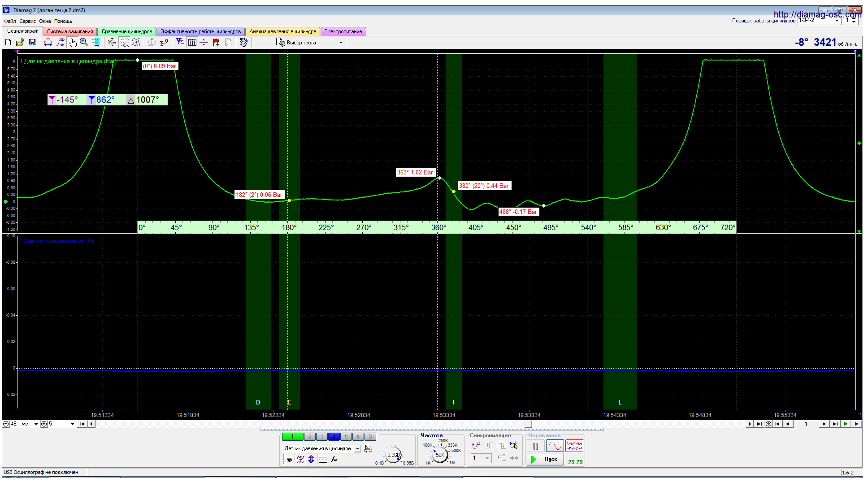Viewport: 868px width, 478px height.
Task: Click the zero-level offset icon
Action: (x=164, y=42)
